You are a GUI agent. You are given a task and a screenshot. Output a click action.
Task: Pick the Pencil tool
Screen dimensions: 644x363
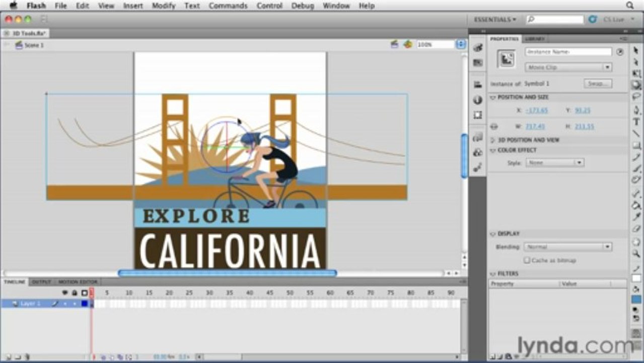pyautogui.click(x=636, y=157)
